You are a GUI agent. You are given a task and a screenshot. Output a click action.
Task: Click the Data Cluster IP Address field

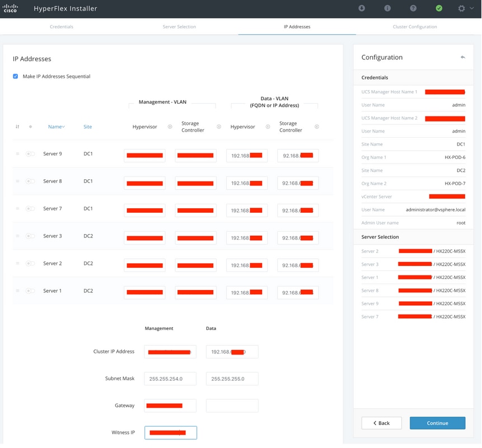click(232, 352)
